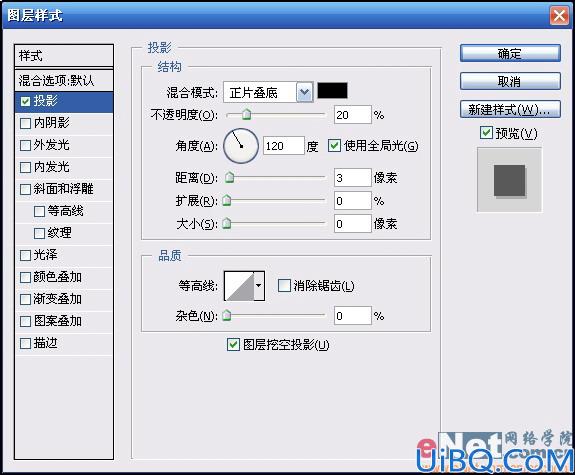
Task: Select the 内阴影 style row label
Action: [x=52, y=123]
